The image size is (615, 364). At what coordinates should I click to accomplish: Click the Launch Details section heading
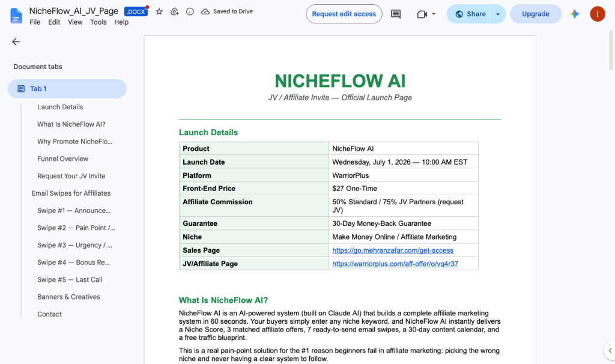208,132
